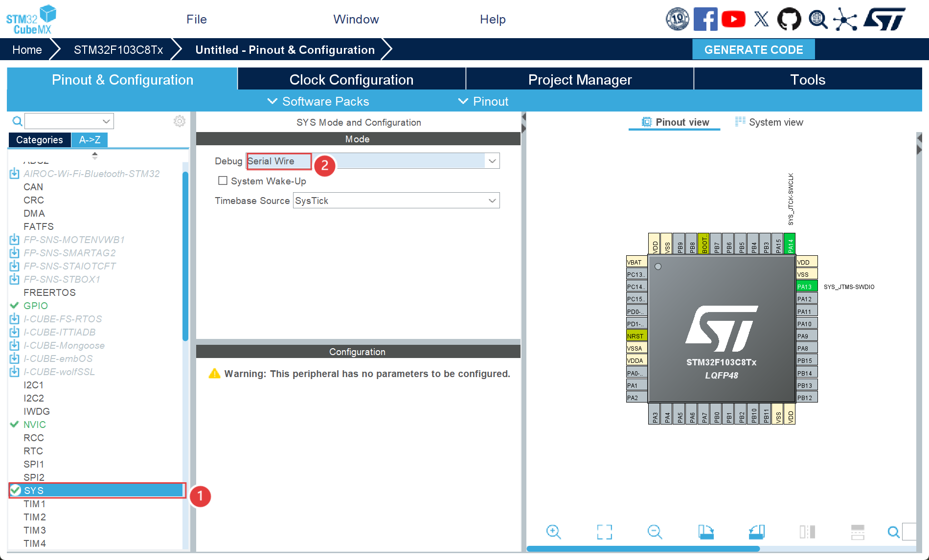Viewport: 929px width, 560px height.
Task: Open the Help menu
Action: point(493,19)
